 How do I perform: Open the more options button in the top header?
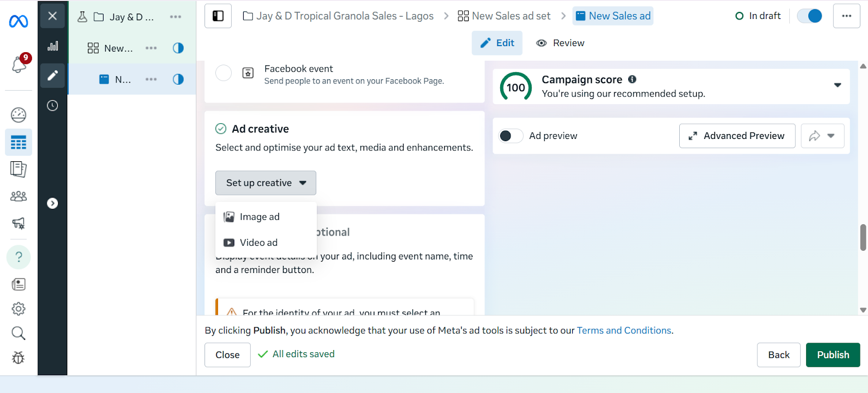coord(847,16)
